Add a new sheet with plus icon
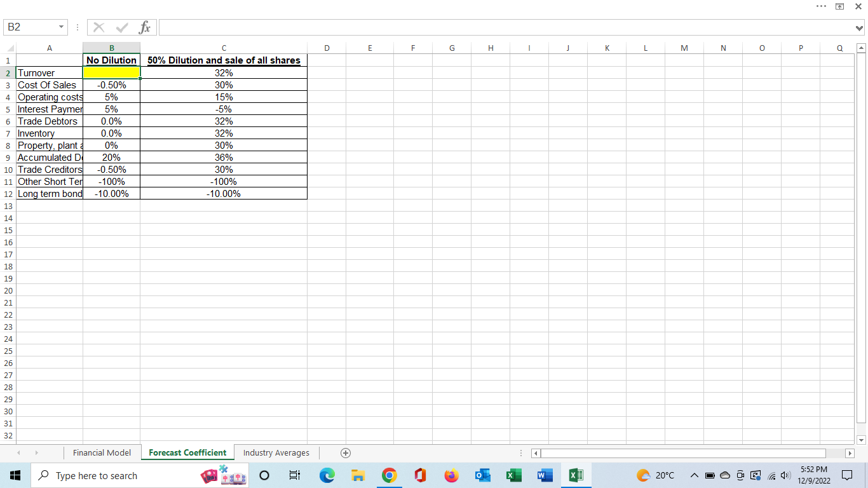The height and width of the screenshot is (488, 868). click(x=345, y=453)
